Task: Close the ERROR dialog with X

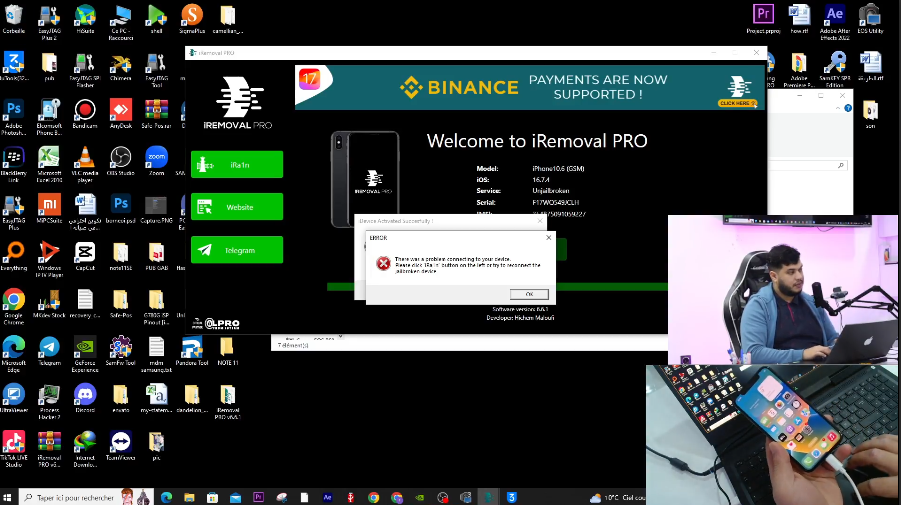Action: pyautogui.click(x=548, y=237)
